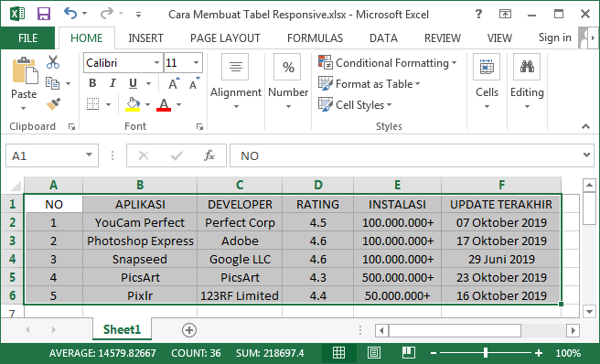Click the Select All corner triangle
This screenshot has width=600, height=364.
tap(15, 186)
